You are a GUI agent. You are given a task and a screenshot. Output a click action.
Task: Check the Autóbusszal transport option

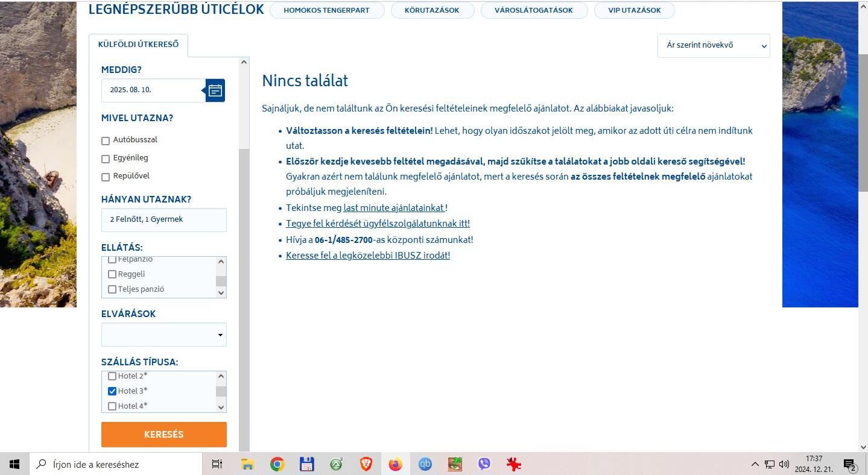pyautogui.click(x=106, y=140)
